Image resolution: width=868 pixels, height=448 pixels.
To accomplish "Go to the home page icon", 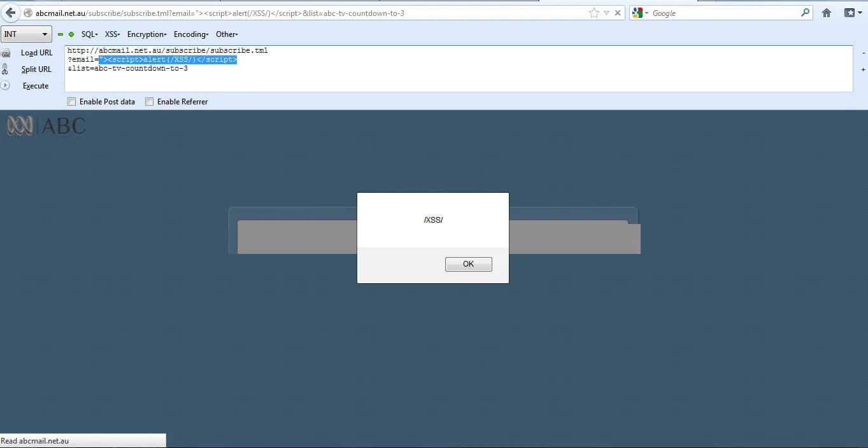I will click(827, 13).
